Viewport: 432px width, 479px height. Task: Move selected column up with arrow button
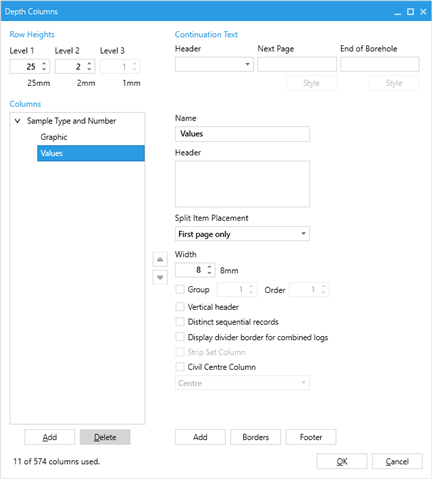[x=160, y=259]
